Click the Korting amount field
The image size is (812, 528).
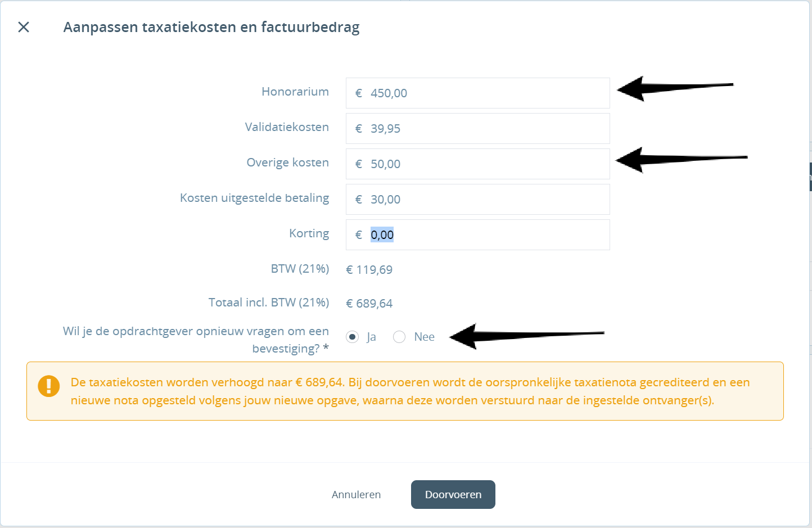pos(478,235)
